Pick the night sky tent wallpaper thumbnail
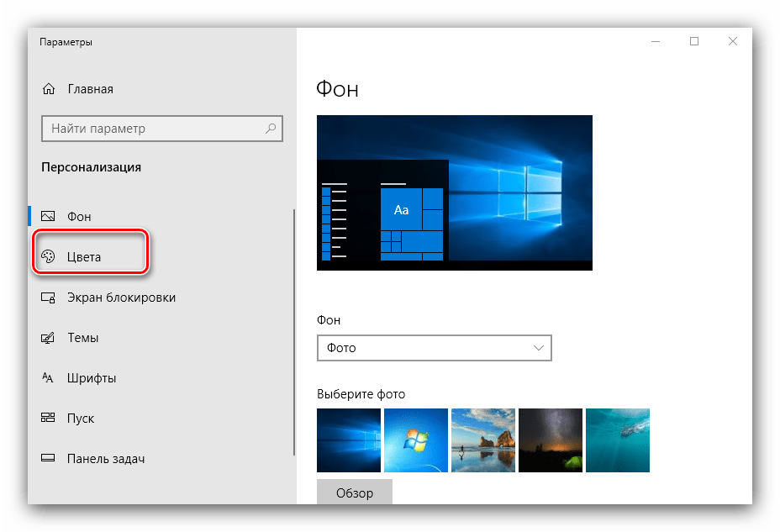The image size is (780, 532). [x=550, y=440]
